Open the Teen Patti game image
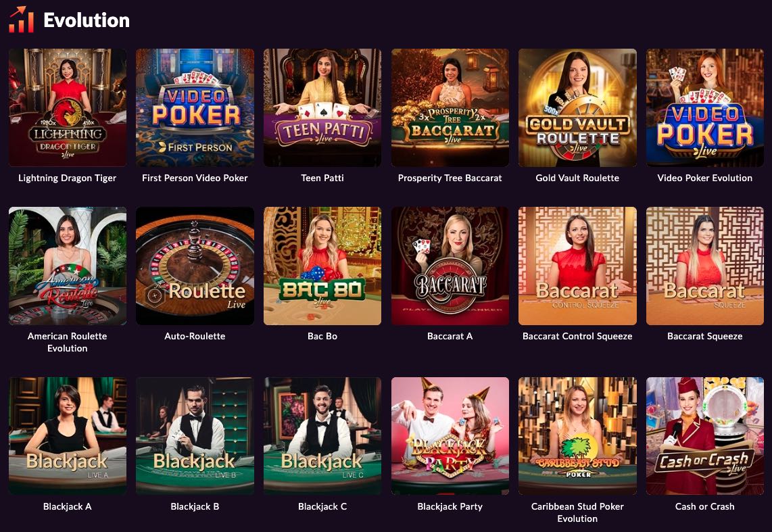772x532 pixels. [x=322, y=107]
